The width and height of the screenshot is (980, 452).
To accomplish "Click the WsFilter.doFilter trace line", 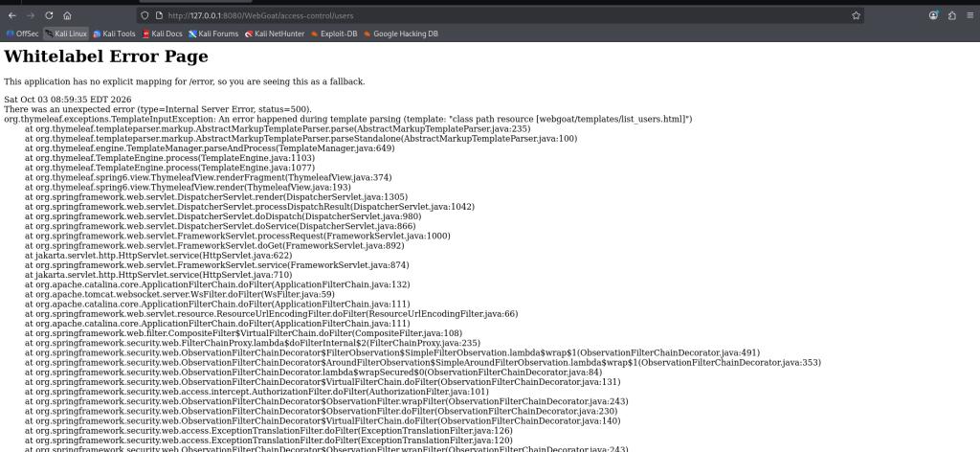I will (180, 294).
